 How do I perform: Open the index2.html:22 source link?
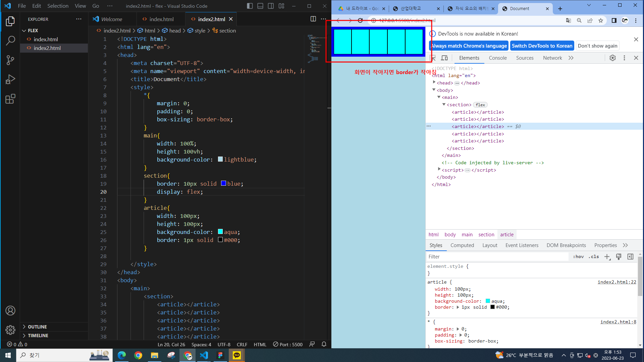click(616, 282)
